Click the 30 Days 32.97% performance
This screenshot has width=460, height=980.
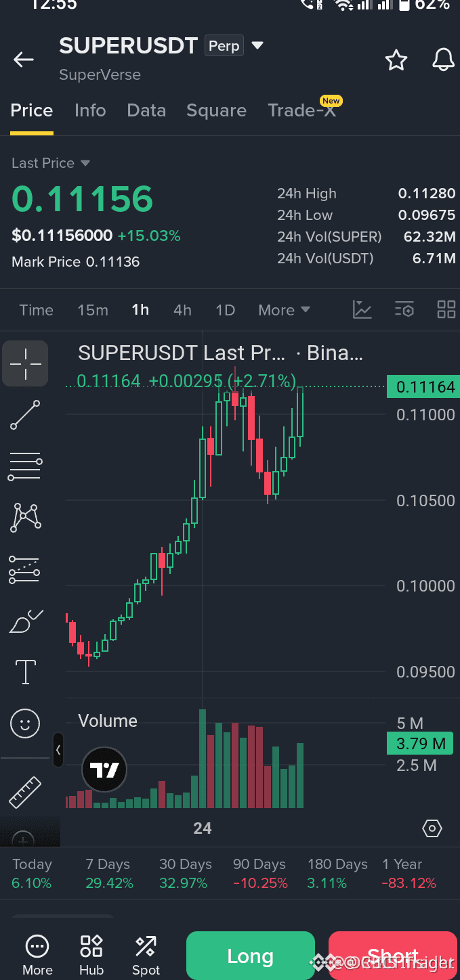click(x=186, y=873)
